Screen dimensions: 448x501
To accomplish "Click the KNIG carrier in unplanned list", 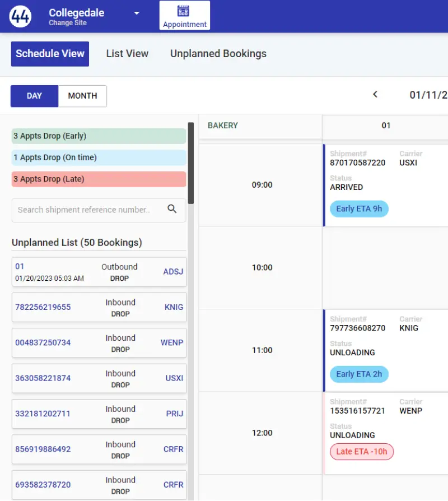I will point(174,307).
